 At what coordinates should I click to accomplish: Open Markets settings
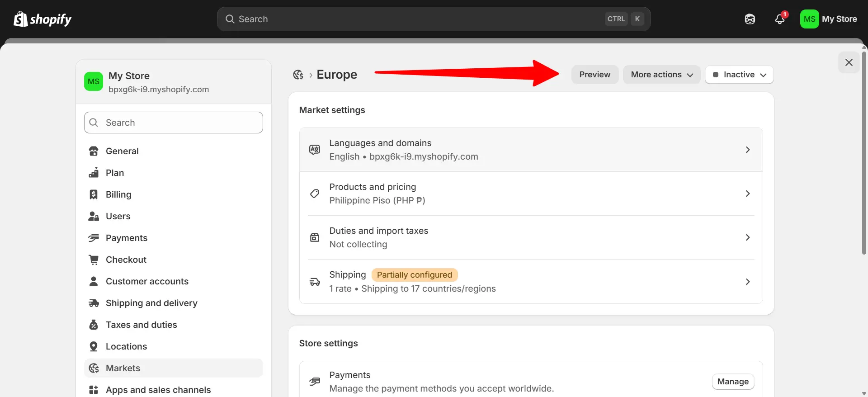[174, 368]
